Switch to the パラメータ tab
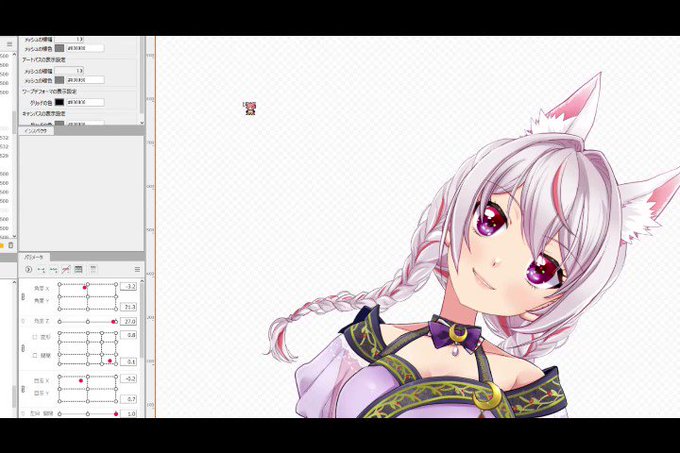Image resolution: width=680 pixels, height=453 pixels. pyautogui.click(x=34, y=257)
